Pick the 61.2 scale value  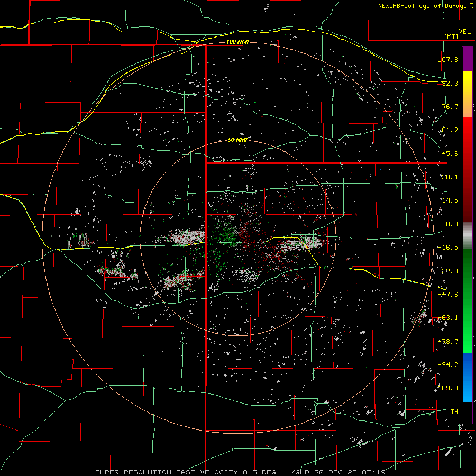pyautogui.click(x=450, y=130)
